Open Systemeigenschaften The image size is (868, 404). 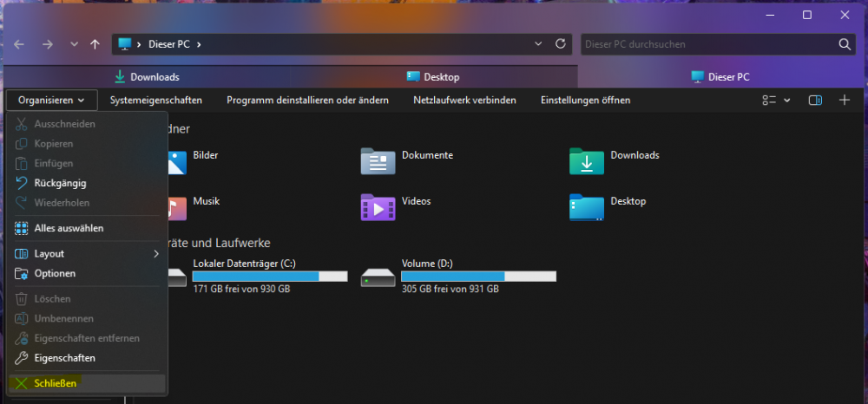[156, 100]
